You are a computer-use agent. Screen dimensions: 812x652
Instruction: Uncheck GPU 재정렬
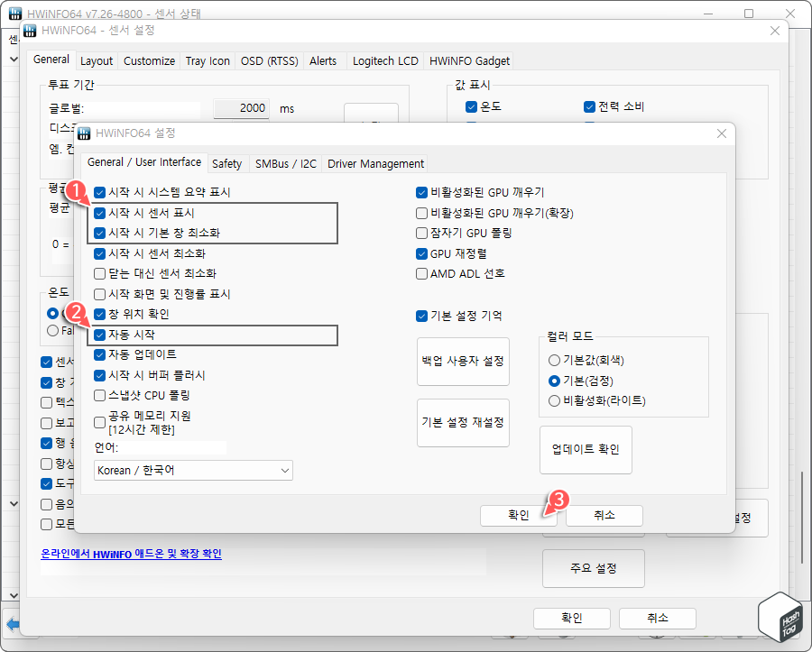421,253
